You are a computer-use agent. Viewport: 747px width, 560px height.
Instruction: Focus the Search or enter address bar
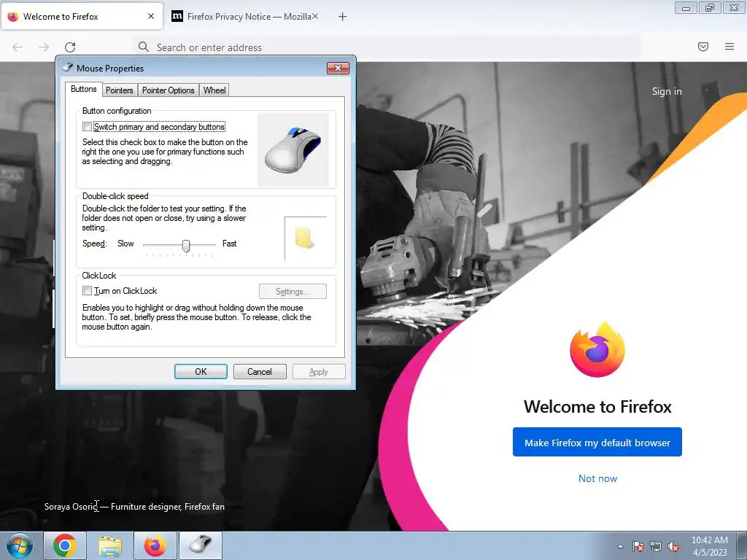pos(387,47)
